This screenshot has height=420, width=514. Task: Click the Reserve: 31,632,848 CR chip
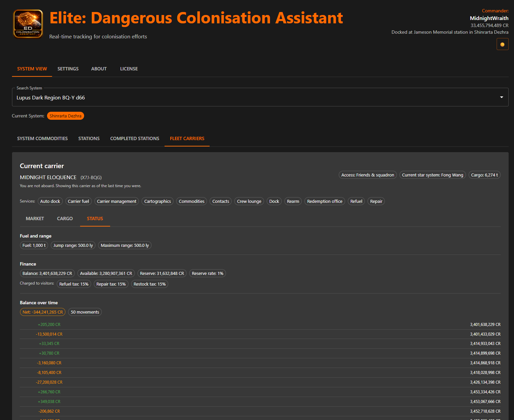(162, 273)
